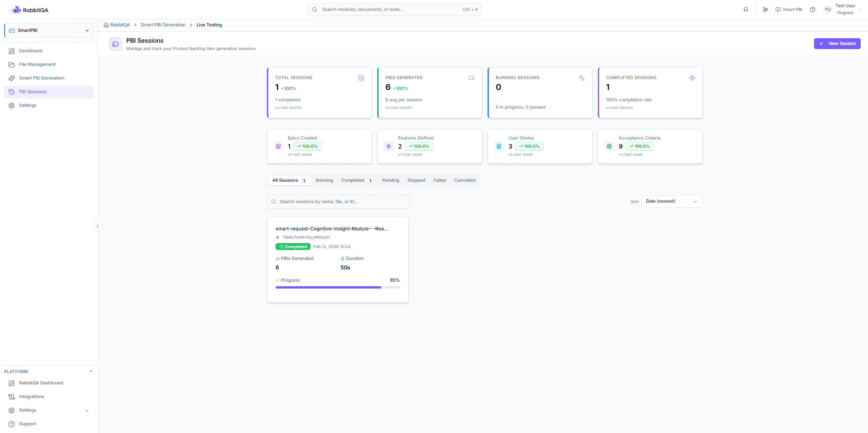
Task: Click the TU user avatar
Action: coord(828,10)
